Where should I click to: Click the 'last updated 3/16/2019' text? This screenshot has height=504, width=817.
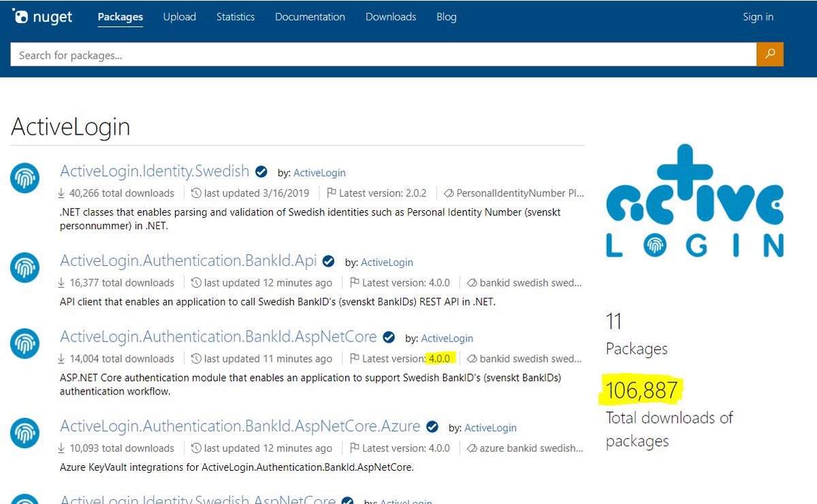[x=257, y=193]
